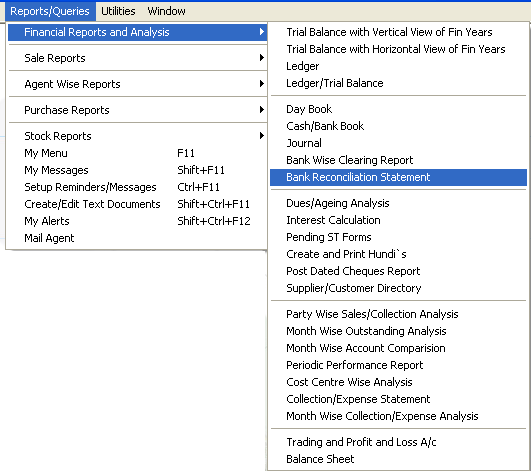Select Bank Reconciliation Statement
531x471 pixels.
click(x=398, y=177)
